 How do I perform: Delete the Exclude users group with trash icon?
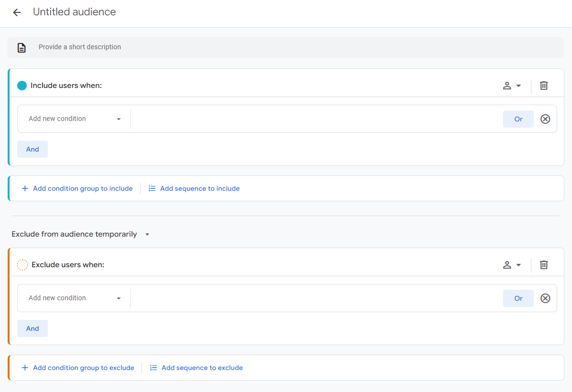543,265
